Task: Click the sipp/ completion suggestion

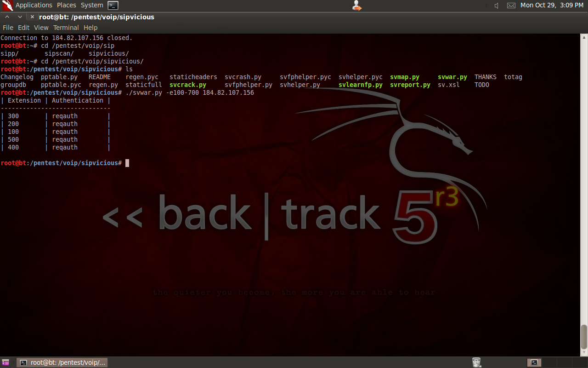Action: point(10,53)
